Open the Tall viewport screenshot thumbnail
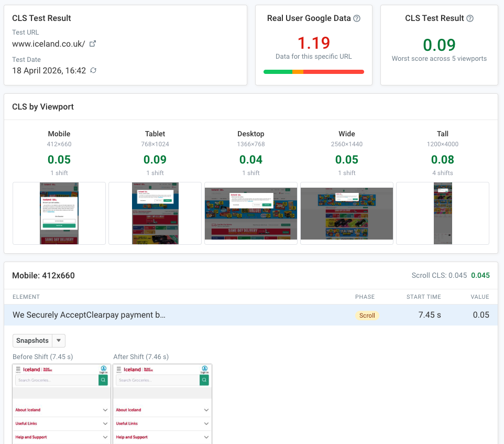 coord(443,213)
